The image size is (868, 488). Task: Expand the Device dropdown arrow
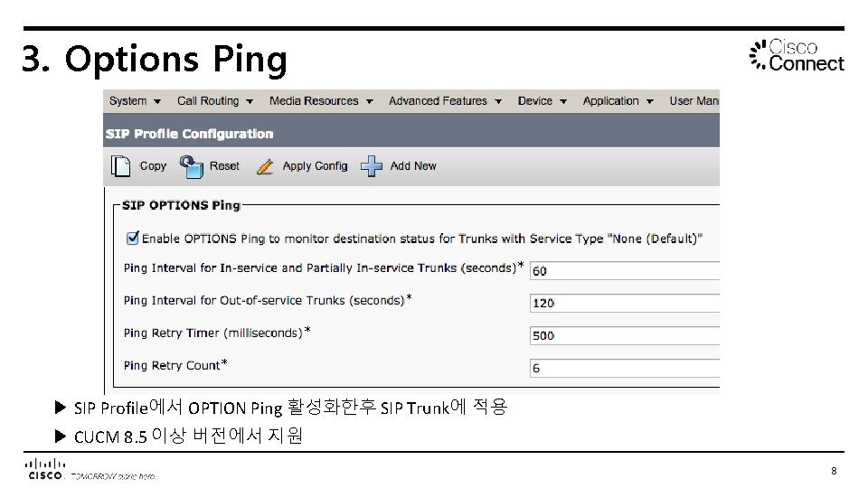[563, 102]
